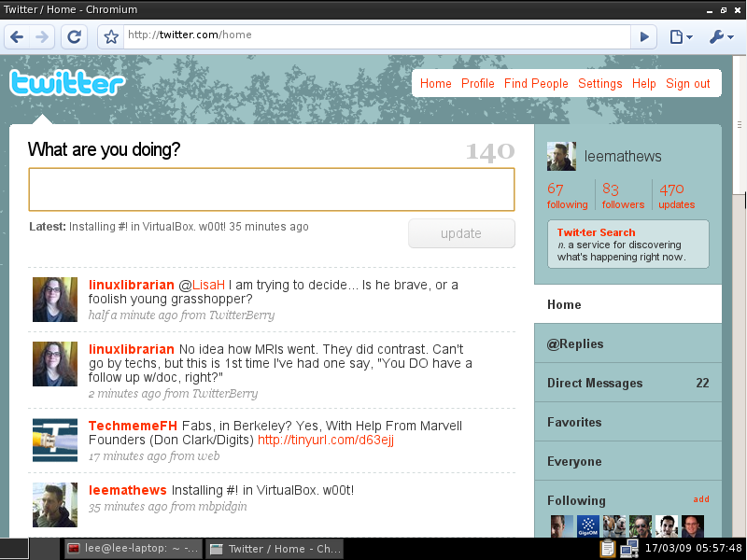This screenshot has height=560, width=747.
Task: Open the clipboard tray icon
Action: tap(607, 549)
